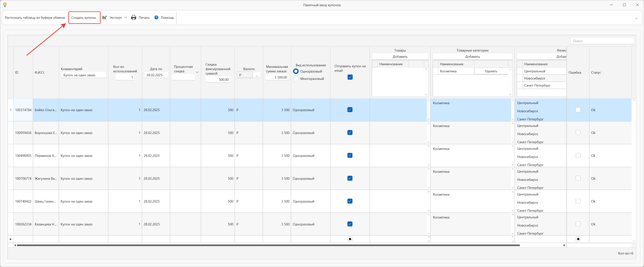Click the new row asterisk marker
The width and height of the screenshot is (644, 267).
point(10,239)
